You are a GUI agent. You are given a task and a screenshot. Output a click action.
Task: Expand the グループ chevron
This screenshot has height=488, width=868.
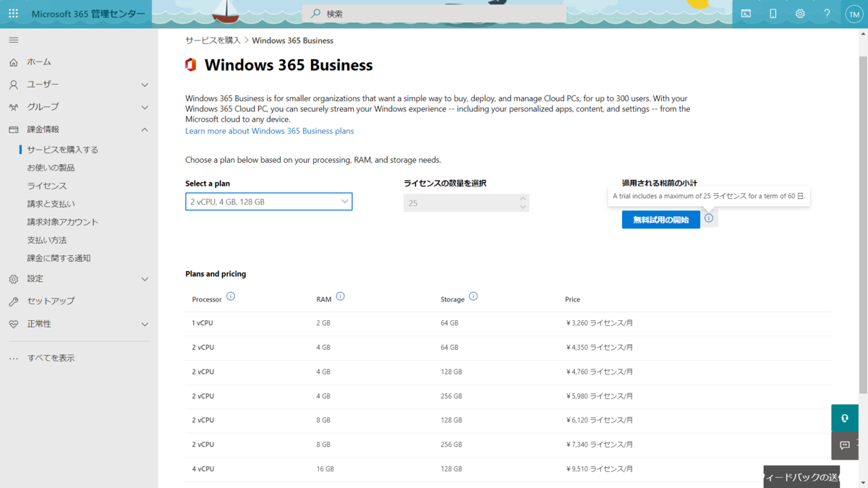click(145, 107)
